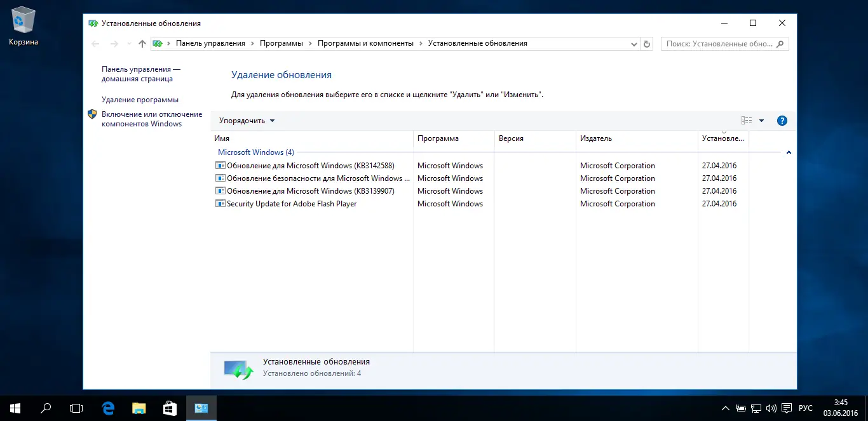Sort by 'Установле...' column header

pos(723,138)
